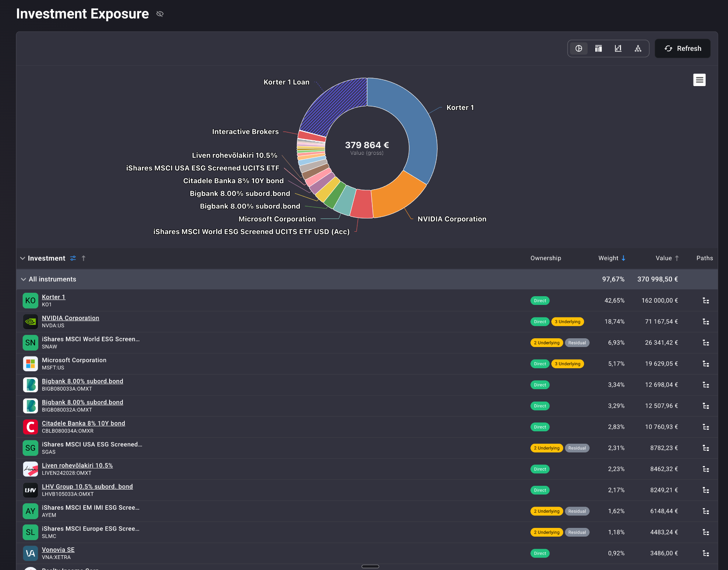The image size is (728, 570).
Task: Show paths for Korter 1 row
Action: pos(706,301)
